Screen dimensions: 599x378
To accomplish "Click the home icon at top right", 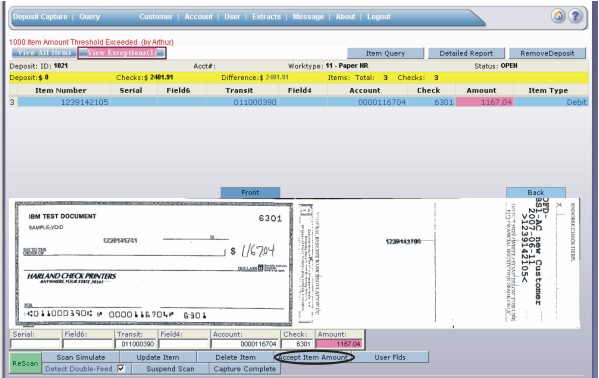I will tap(558, 16).
